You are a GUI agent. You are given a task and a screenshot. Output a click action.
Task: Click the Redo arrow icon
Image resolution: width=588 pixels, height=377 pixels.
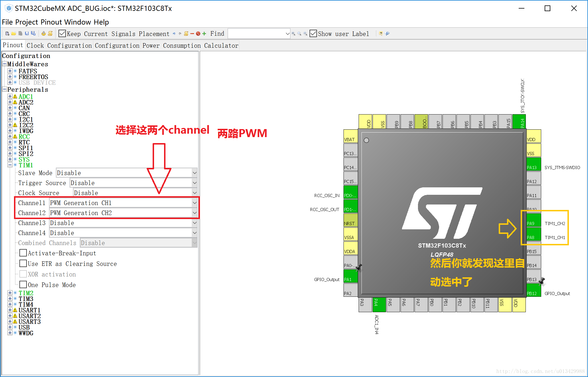[180, 34]
